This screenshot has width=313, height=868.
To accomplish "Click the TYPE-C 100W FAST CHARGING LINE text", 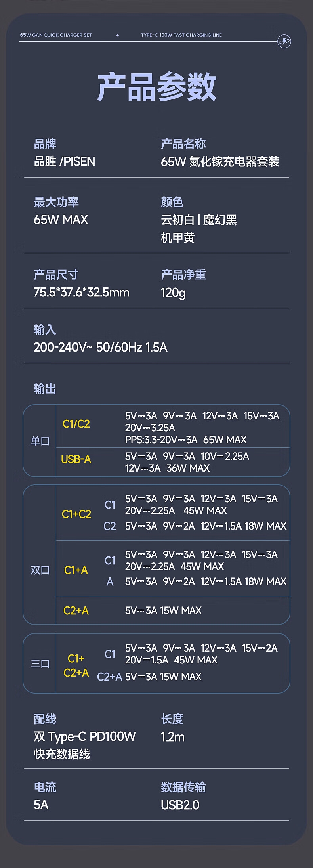I will coord(181,35).
